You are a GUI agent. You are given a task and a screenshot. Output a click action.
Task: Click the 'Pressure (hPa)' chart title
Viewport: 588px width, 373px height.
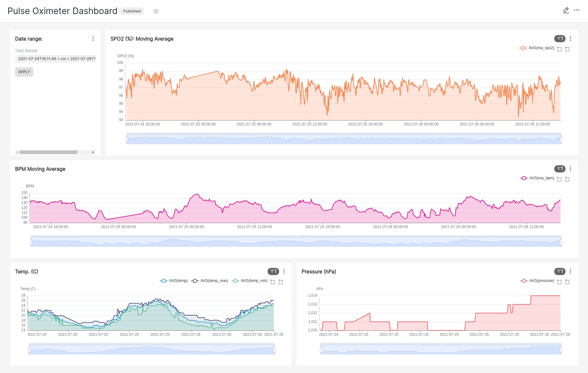tap(319, 272)
